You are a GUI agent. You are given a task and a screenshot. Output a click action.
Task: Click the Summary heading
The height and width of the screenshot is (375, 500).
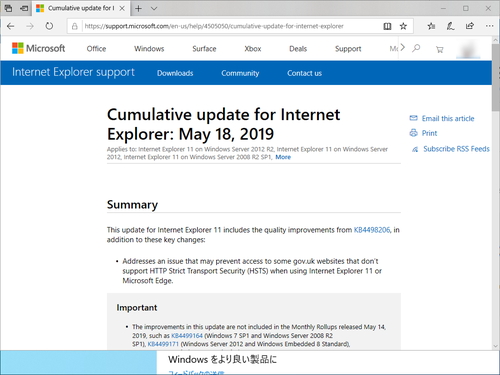tap(132, 204)
